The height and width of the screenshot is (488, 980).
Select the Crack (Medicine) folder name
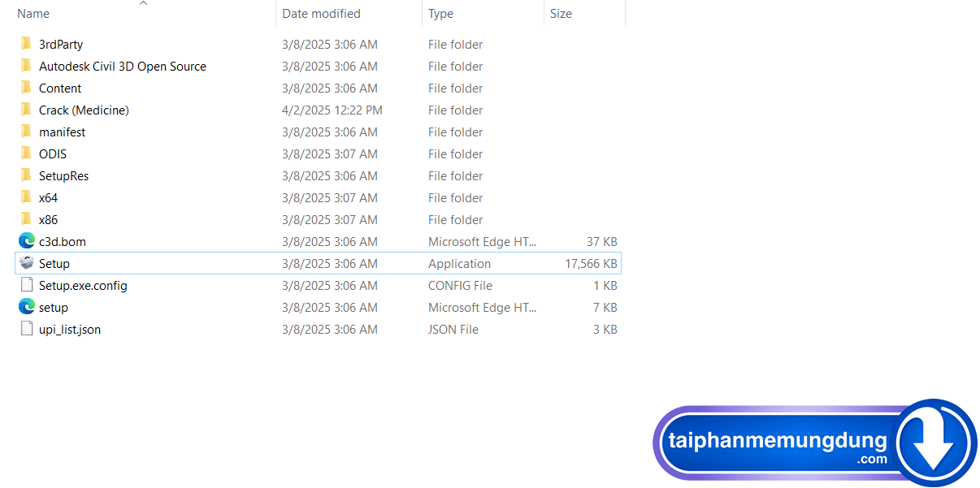click(x=84, y=110)
